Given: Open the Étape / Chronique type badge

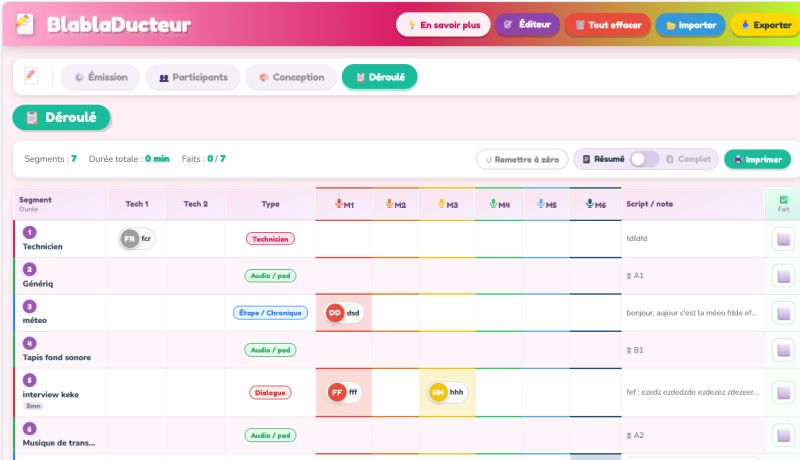Looking at the screenshot, I should tap(270, 313).
